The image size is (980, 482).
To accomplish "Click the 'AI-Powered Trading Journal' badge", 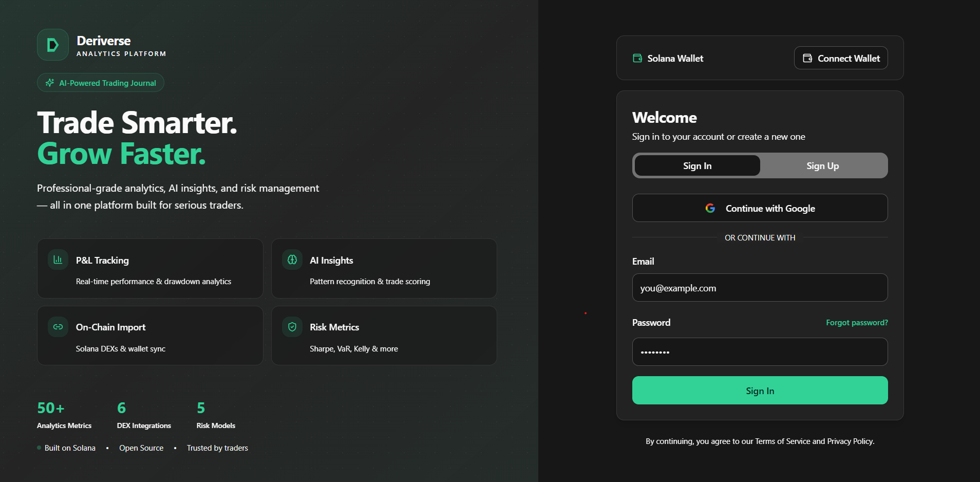I will coord(101,83).
